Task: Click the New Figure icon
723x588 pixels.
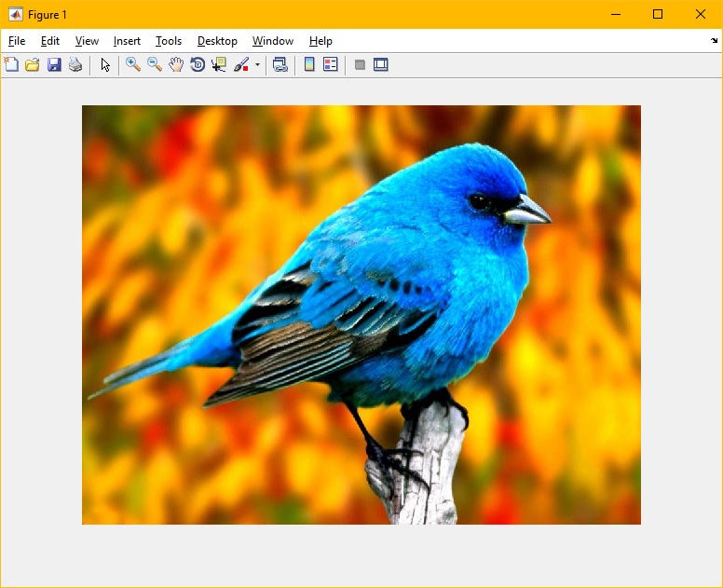Action: click(x=11, y=64)
